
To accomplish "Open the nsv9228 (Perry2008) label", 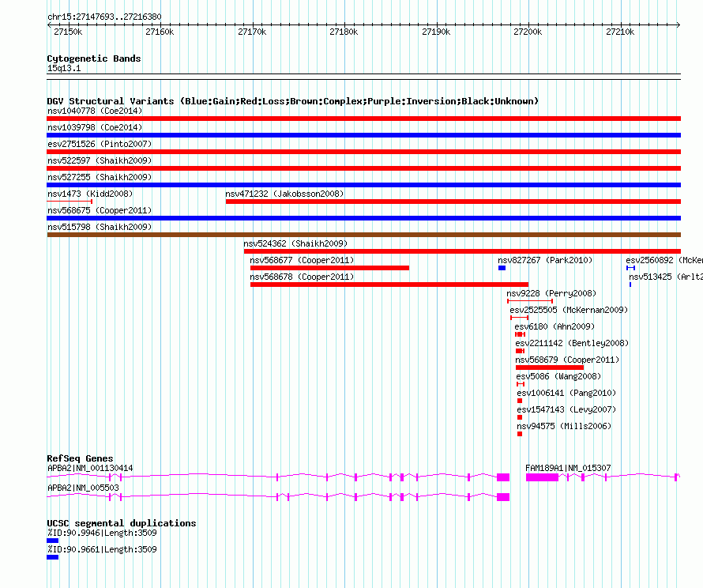I will 551,293.
